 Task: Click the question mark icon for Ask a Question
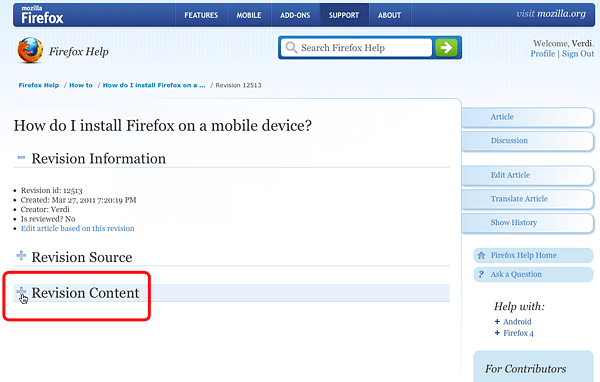tap(481, 274)
